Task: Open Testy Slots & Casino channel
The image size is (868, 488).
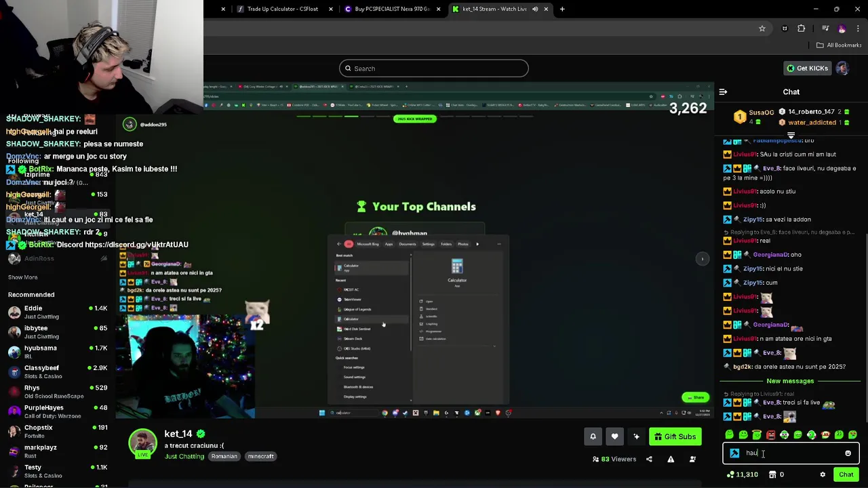Action: pyautogui.click(x=57, y=472)
